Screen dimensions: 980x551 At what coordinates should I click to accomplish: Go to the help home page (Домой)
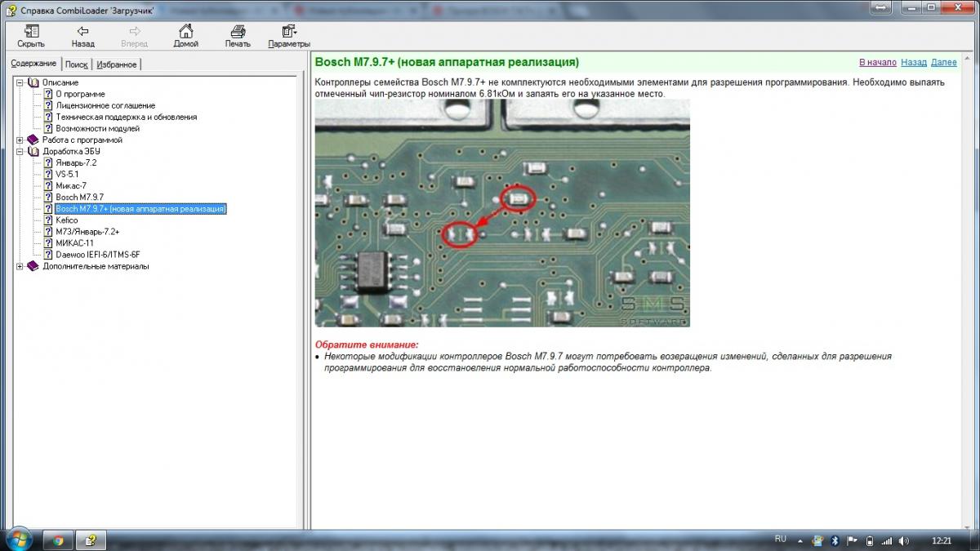pyautogui.click(x=186, y=36)
